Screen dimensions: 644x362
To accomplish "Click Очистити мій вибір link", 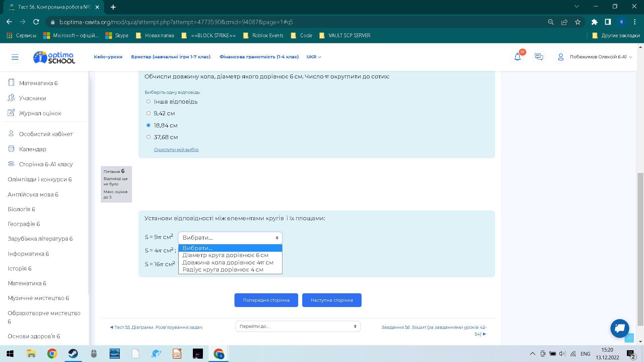I will pos(176,150).
